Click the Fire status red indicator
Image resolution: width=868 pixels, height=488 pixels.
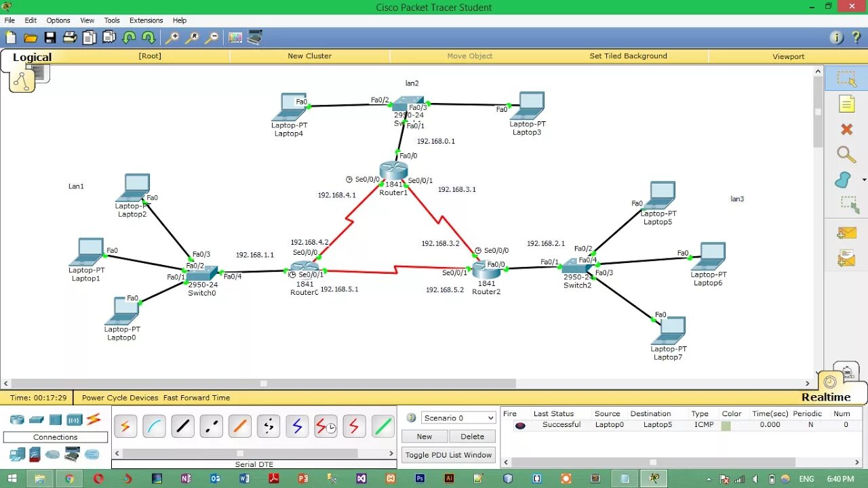(x=520, y=426)
